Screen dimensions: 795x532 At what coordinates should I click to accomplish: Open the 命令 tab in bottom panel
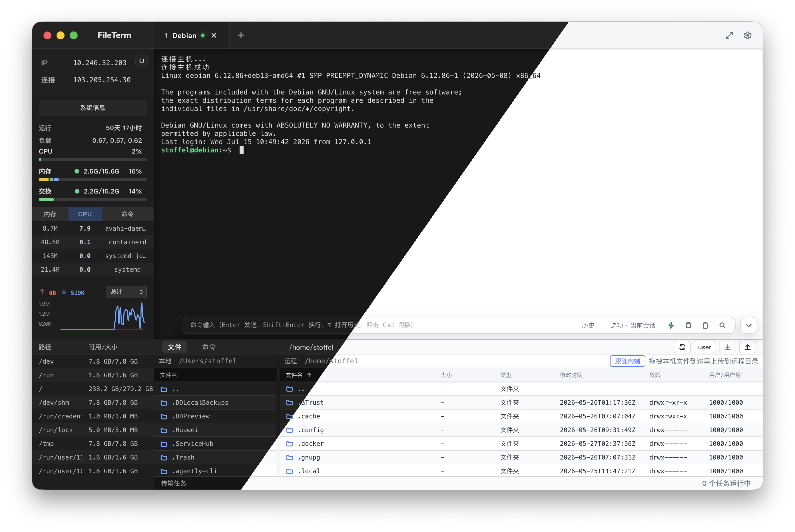pos(209,347)
